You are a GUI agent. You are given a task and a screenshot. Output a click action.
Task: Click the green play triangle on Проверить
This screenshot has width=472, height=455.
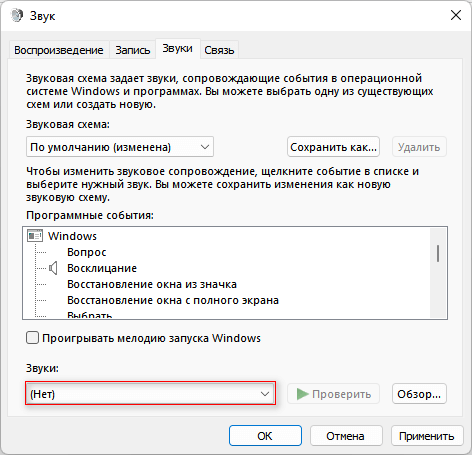point(303,394)
